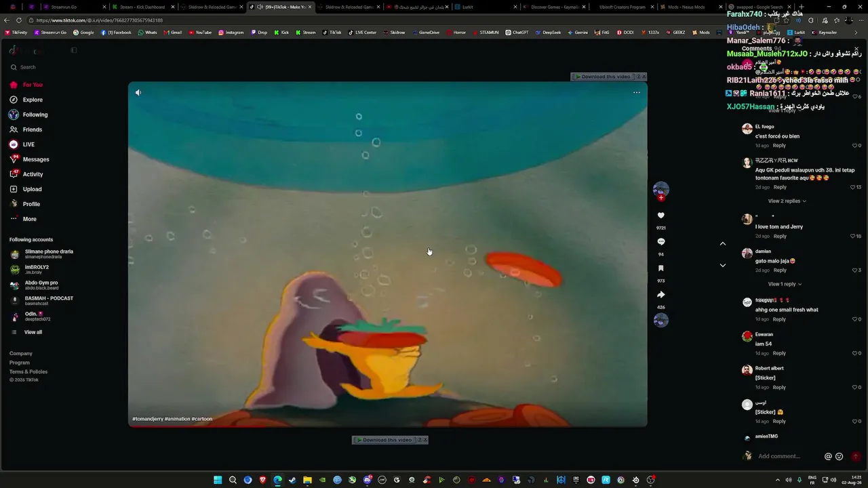Viewport: 868px width, 488px height.
Task: Open the emoji picker in comment box
Action: pos(839,456)
